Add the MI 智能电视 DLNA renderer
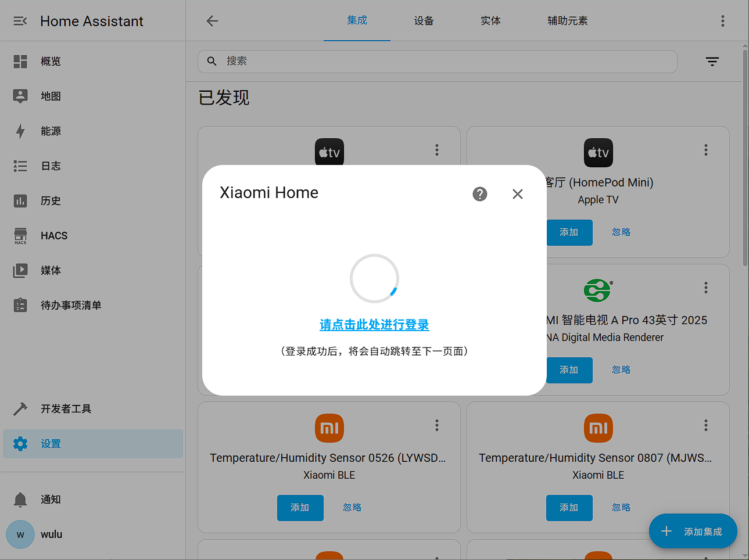This screenshot has width=749, height=560. 569,370
